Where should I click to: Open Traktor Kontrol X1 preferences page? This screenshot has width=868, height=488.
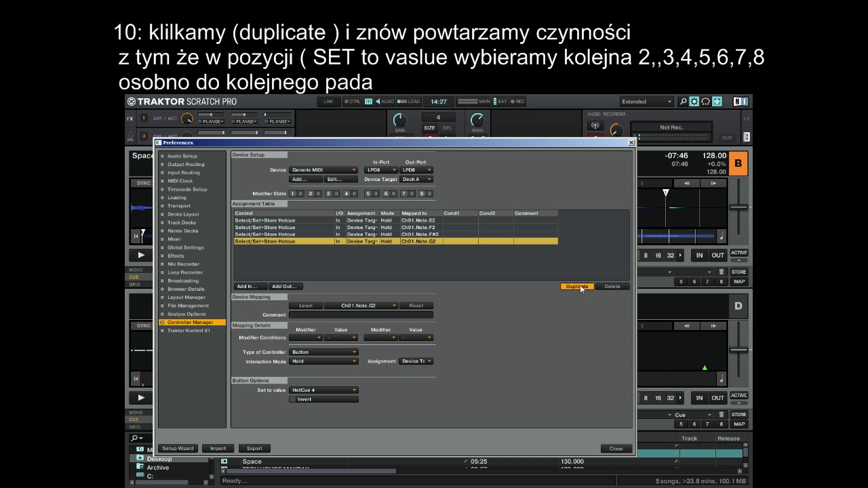(x=189, y=331)
